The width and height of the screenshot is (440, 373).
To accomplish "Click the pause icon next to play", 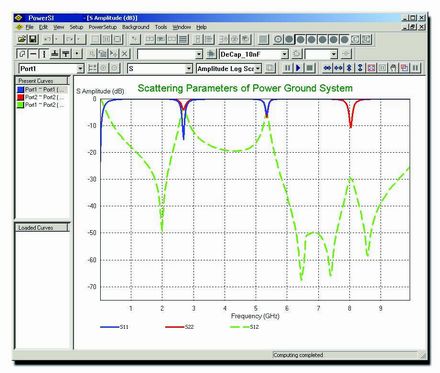I will pyautogui.click(x=287, y=68).
